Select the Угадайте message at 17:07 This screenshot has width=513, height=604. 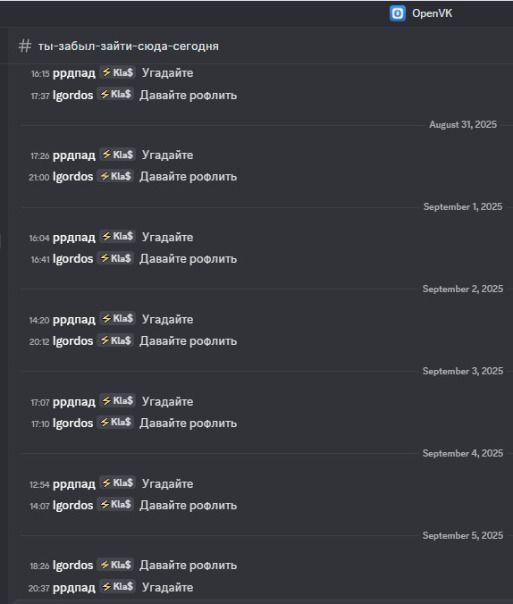[x=168, y=402]
